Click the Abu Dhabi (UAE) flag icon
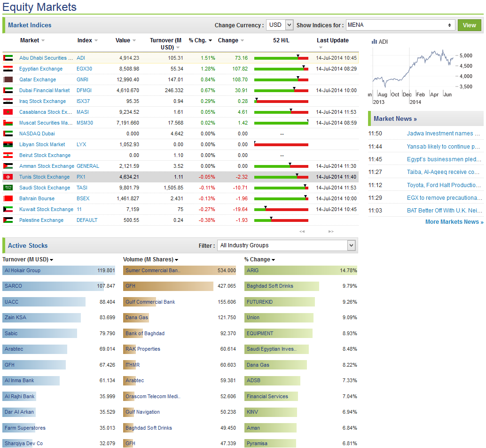This screenshot has width=486, height=448. pyautogui.click(x=8, y=58)
